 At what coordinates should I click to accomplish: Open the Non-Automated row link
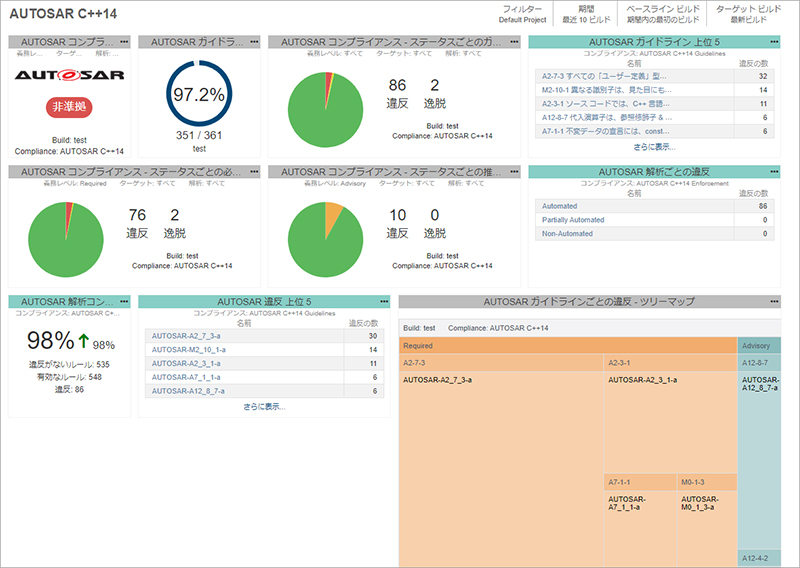[567, 234]
